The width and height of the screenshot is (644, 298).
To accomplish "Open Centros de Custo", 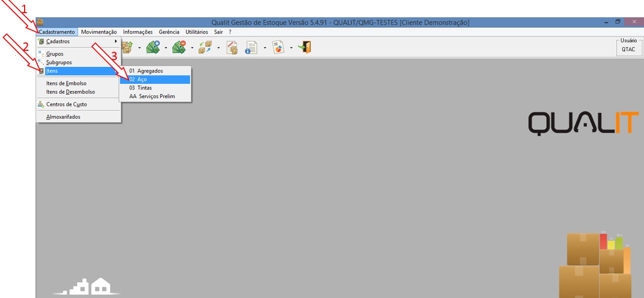I will pyautogui.click(x=79, y=104).
